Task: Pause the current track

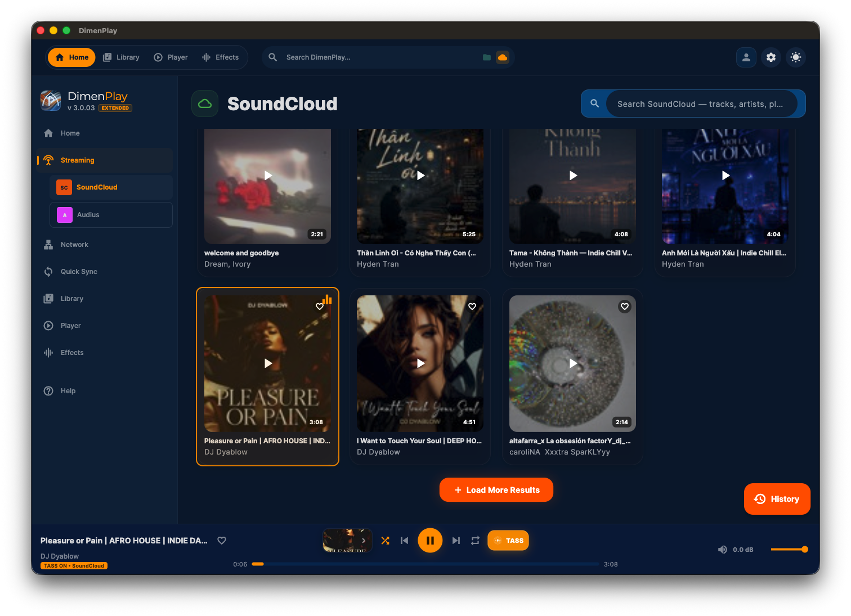Action: pos(430,541)
